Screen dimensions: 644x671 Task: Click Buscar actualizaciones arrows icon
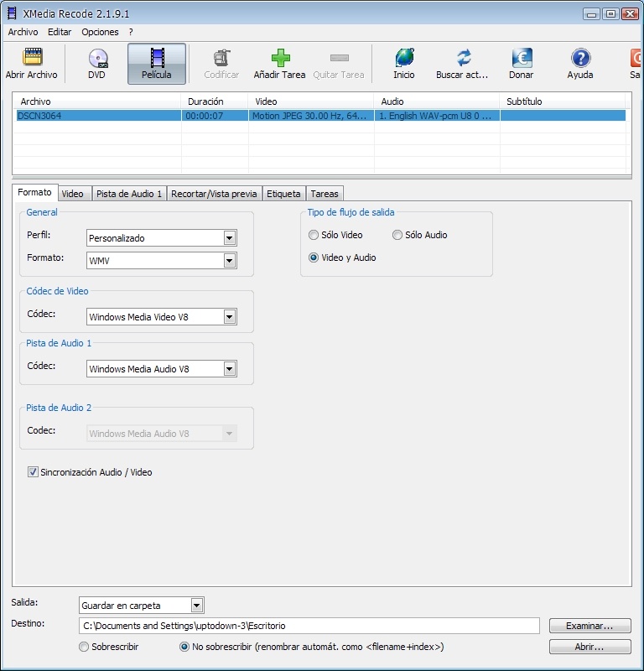coord(463,58)
